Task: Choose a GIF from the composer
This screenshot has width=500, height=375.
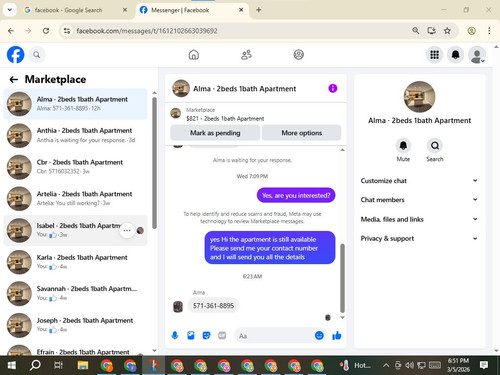Action: tap(222, 335)
